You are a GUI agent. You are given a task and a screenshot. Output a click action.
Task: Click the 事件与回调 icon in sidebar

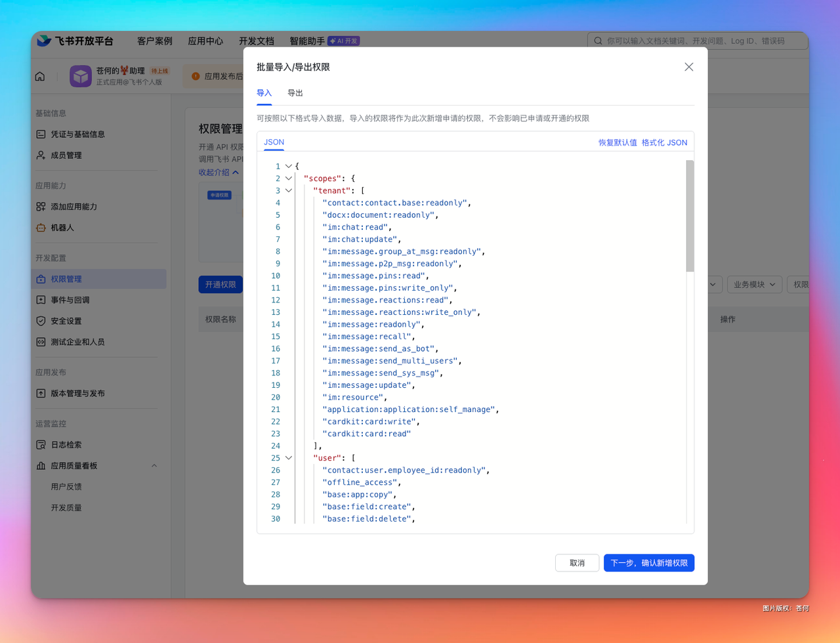click(x=41, y=300)
